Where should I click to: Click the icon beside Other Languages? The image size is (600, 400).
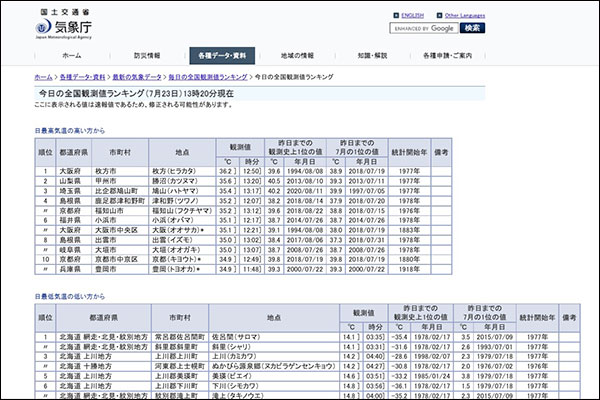[x=438, y=16]
